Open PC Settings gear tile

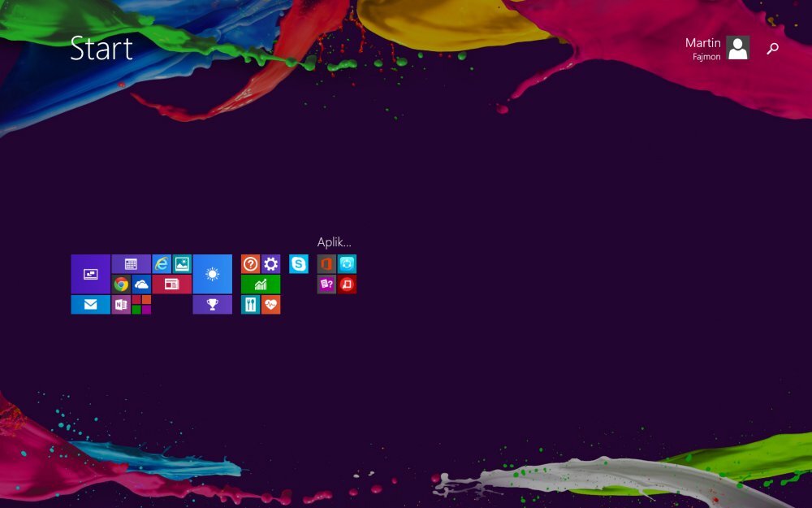270,264
